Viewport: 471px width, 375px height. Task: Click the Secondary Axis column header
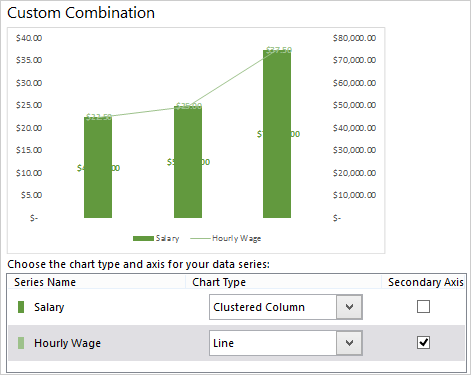pos(426,282)
